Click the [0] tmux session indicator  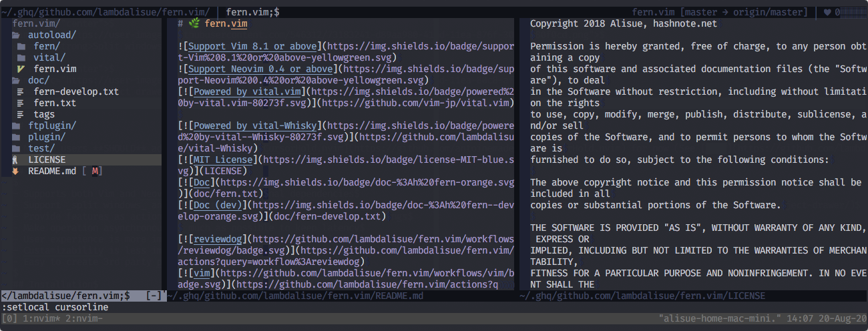pyautogui.click(x=9, y=319)
